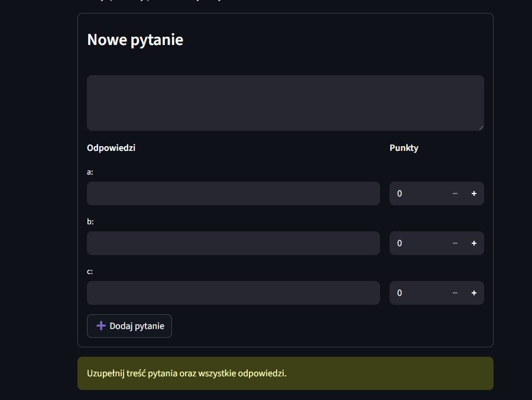Focus the new question text area
Screen dimensions: 532x400
point(285,102)
